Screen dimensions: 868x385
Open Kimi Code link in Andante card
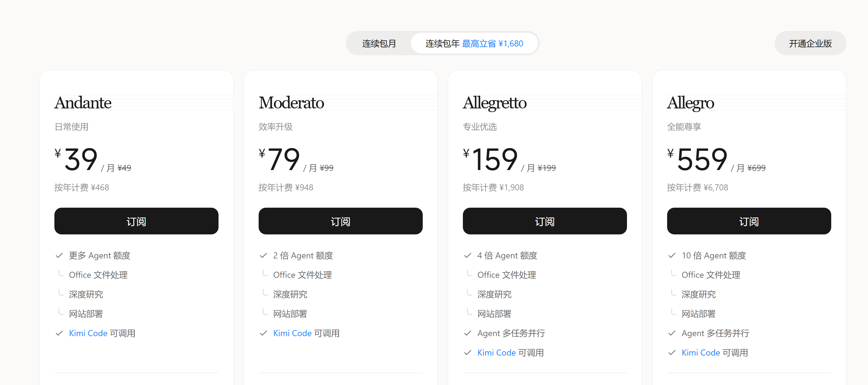coord(88,333)
